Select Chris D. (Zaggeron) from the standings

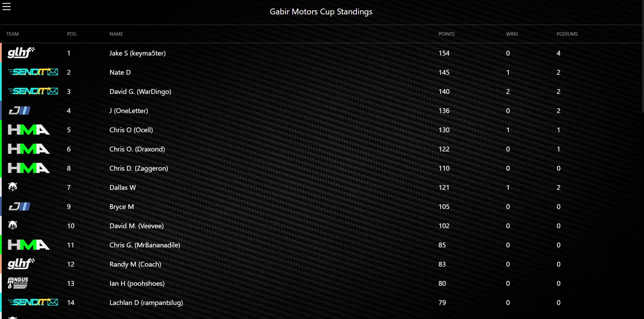click(139, 168)
